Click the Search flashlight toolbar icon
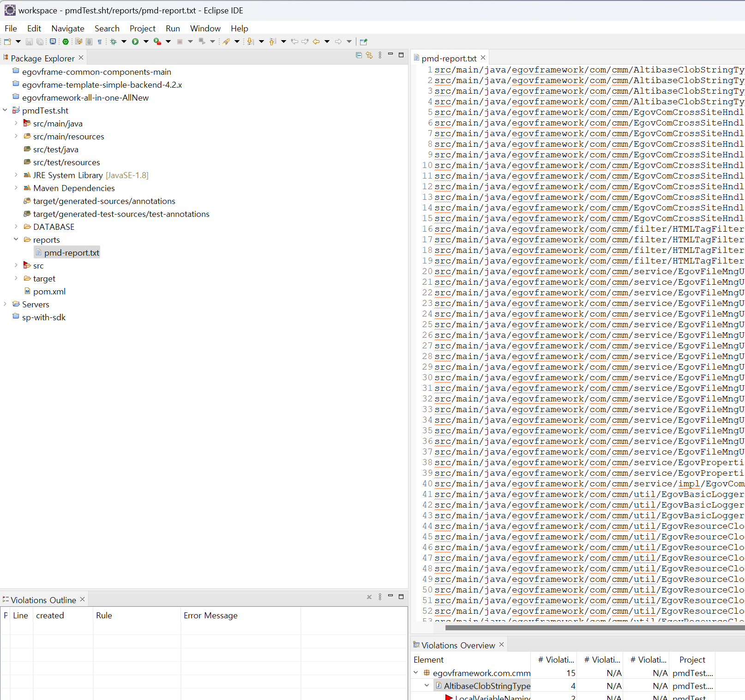This screenshot has height=700, width=745. [226, 42]
